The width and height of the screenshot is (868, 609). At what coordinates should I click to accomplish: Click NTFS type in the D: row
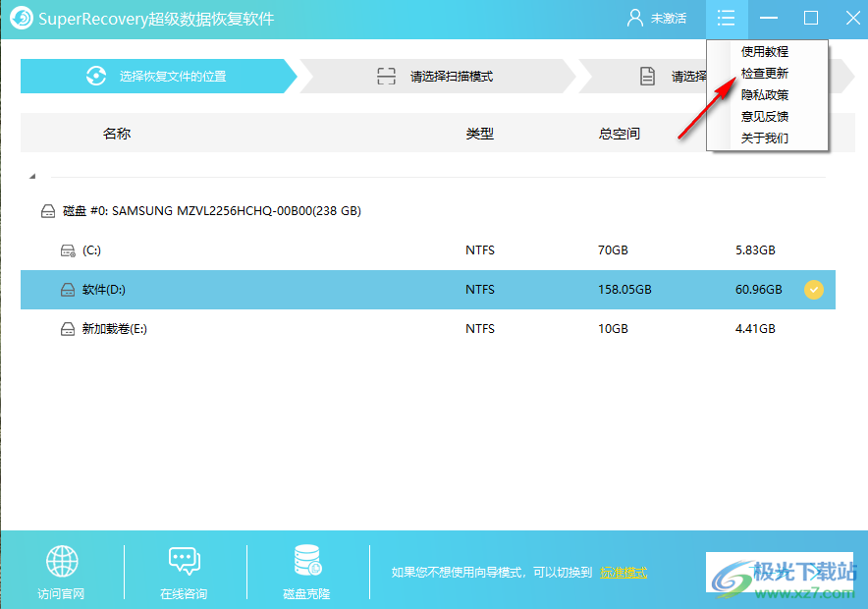(x=480, y=290)
